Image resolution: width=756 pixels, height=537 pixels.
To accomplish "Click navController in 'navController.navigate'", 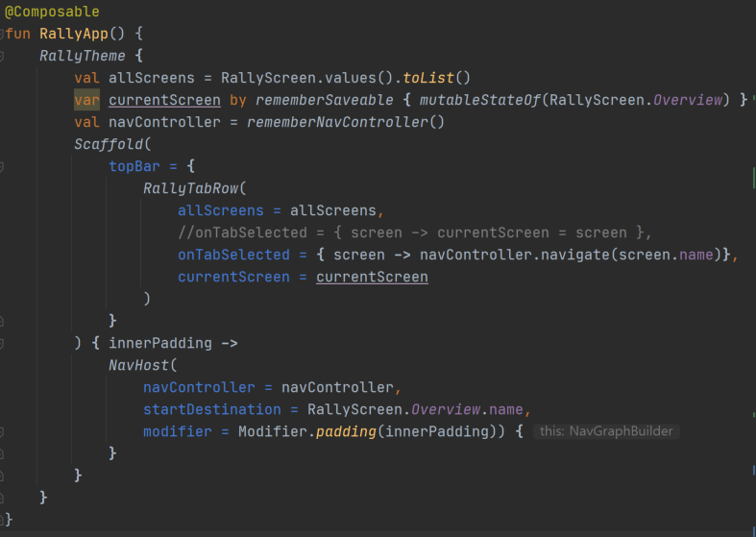I will click(x=476, y=255).
